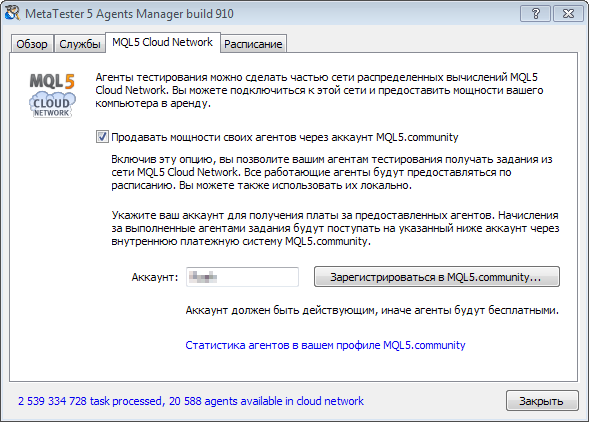
Task: Switch to the Обзор tab
Action: pos(32,44)
